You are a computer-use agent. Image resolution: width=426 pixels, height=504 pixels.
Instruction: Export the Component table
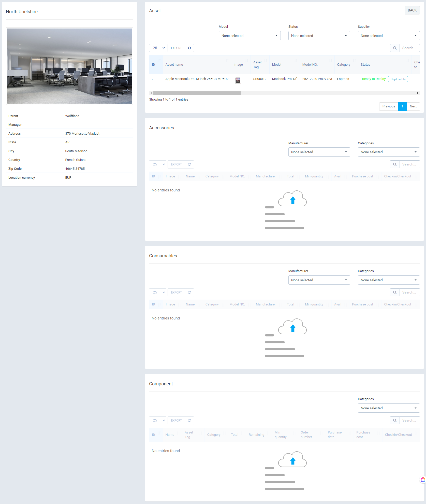click(x=176, y=420)
